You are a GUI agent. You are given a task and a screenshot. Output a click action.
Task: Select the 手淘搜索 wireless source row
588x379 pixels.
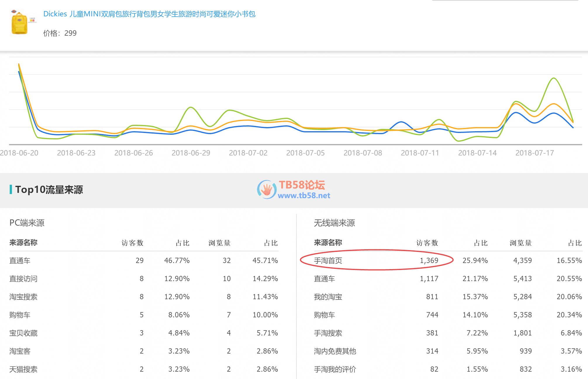[x=448, y=333]
